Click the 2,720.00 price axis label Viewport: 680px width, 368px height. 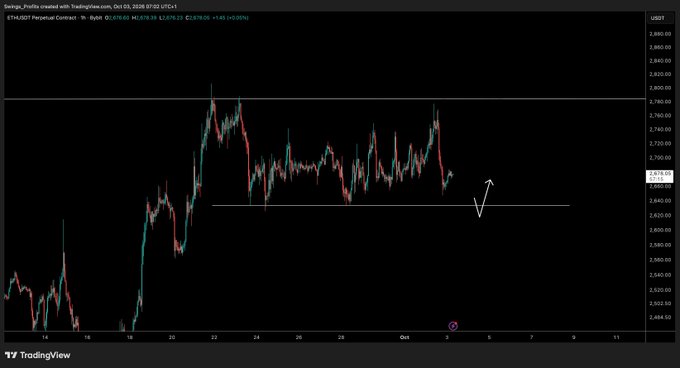tap(660, 143)
